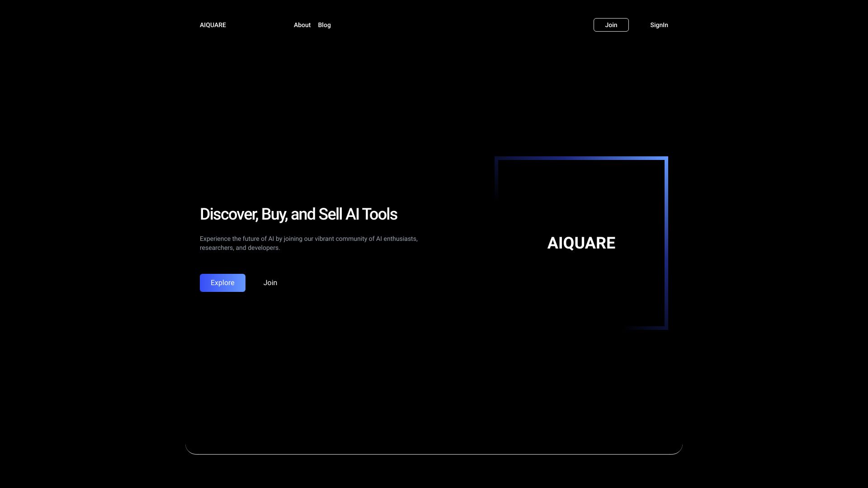This screenshot has width=868, height=488.
Task: Click the SignIn link in the header
Action: 659,25
